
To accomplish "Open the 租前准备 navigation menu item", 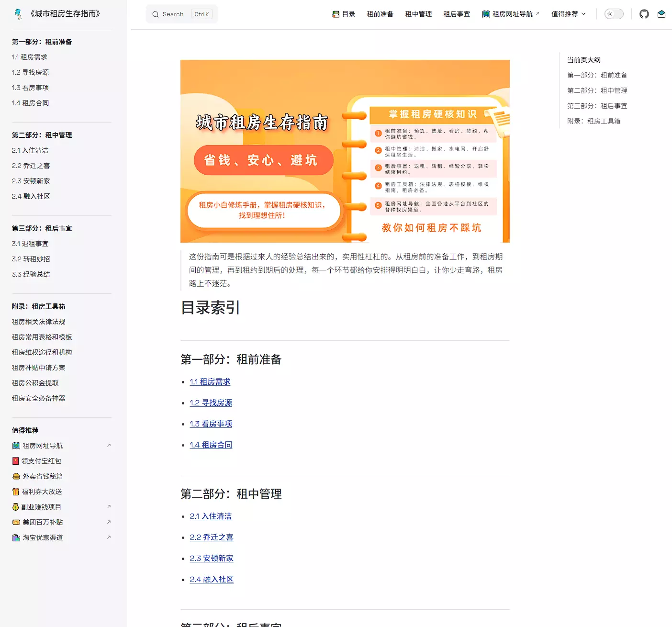I will [x=380, y=14].
